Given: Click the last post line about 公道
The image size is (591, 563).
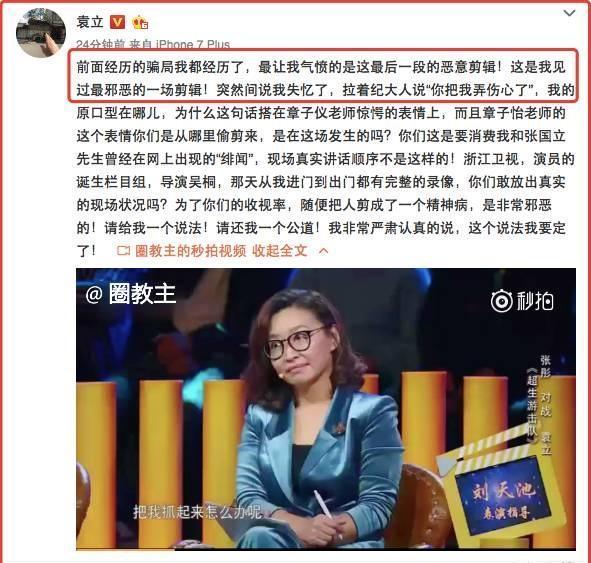Looking at the screenshot, I should (321, 228).
